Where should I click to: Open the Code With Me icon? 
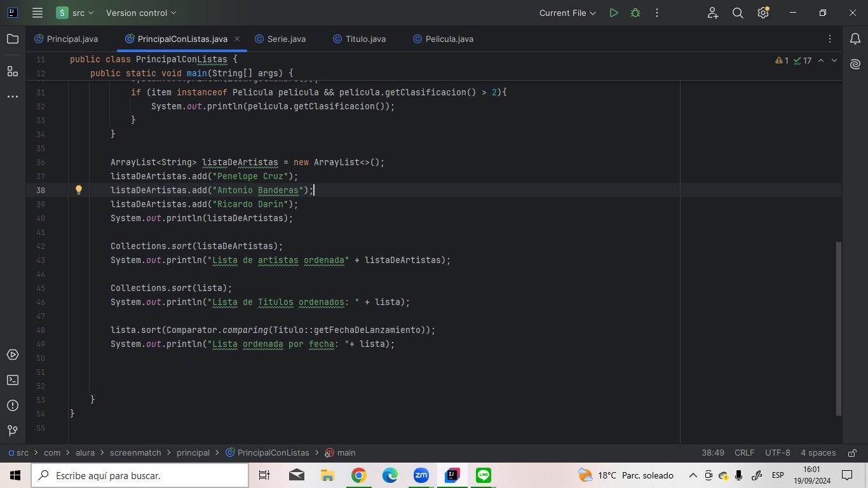tap(713, 13)
